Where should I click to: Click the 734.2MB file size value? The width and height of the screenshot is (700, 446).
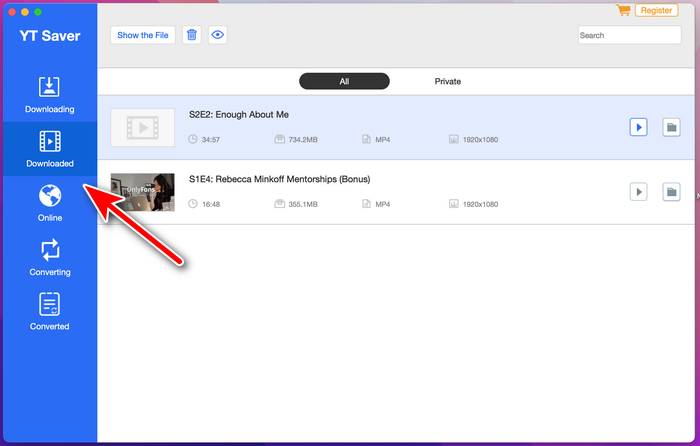tap(303, 140)
